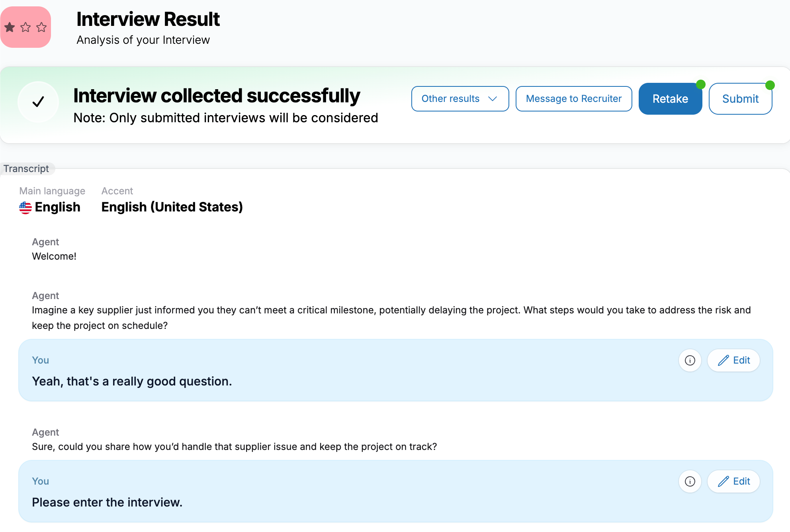Retake the interview
This screenshot has height=532, width=790.
(x=670, y=99)
